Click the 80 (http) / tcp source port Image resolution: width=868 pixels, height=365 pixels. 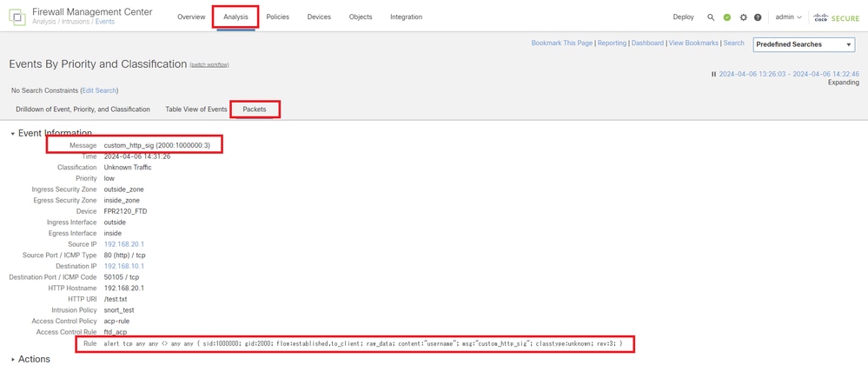[124, 255]
